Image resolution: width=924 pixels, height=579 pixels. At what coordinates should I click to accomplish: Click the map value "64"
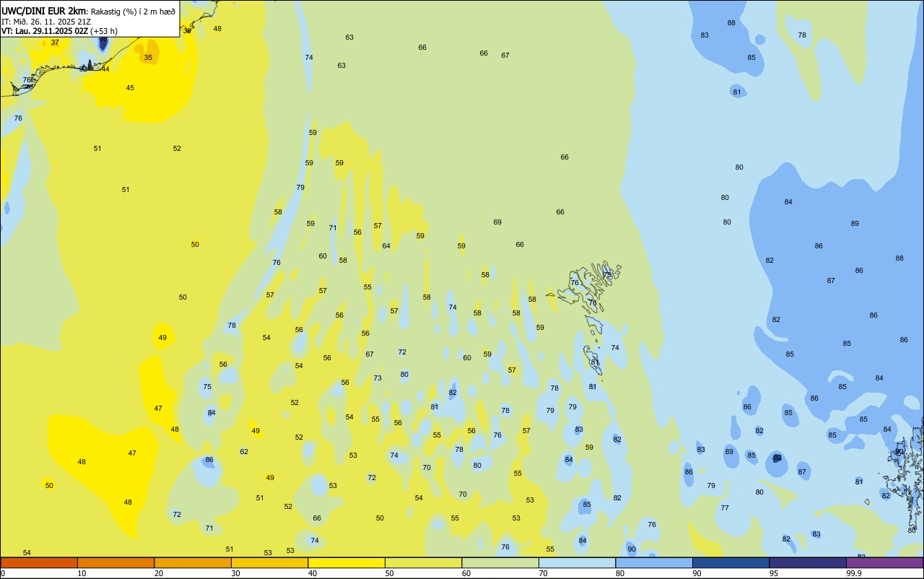pos(386,246)
